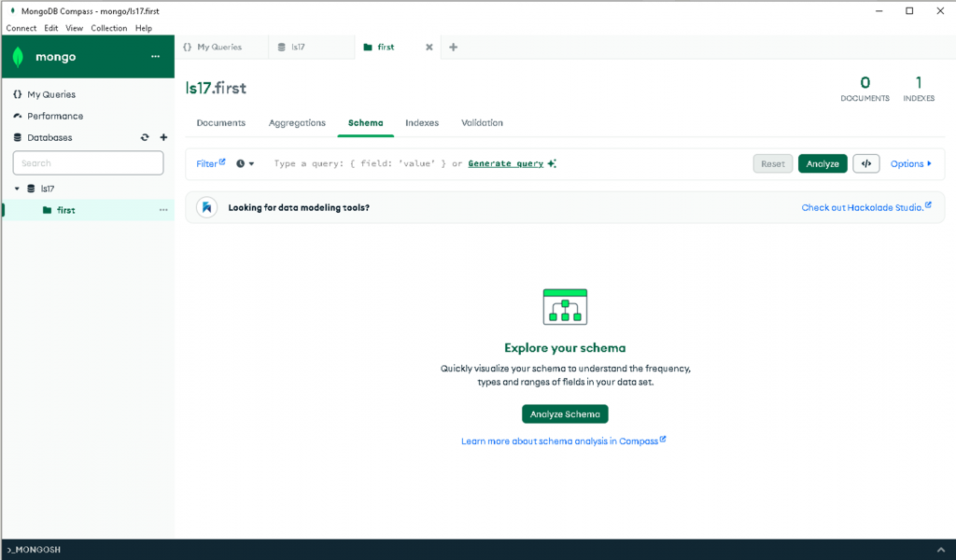Screen dimensions: 956x560
Task: Click the refresh databases icon
Action: [x=145, y=137]
